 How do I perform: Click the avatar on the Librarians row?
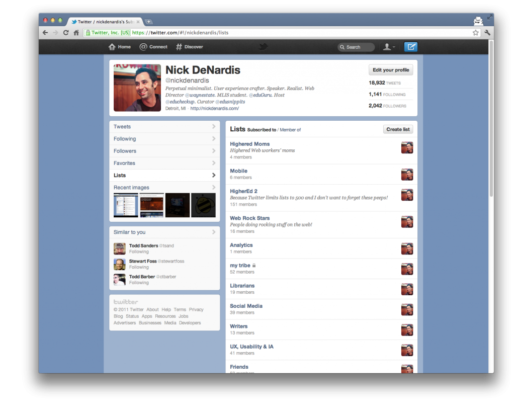pyautogui.click(x=407, y=290)
